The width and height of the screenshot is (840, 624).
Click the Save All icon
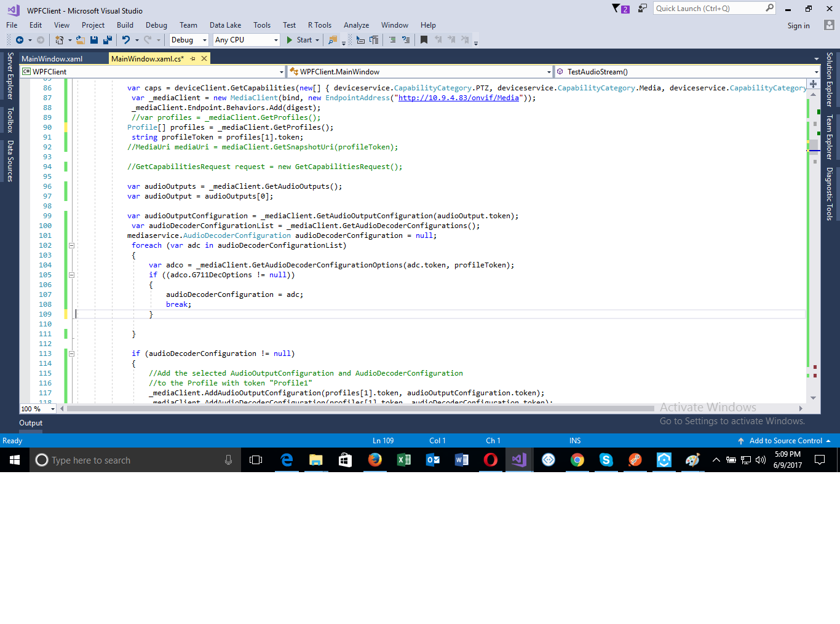coord(108,40)
